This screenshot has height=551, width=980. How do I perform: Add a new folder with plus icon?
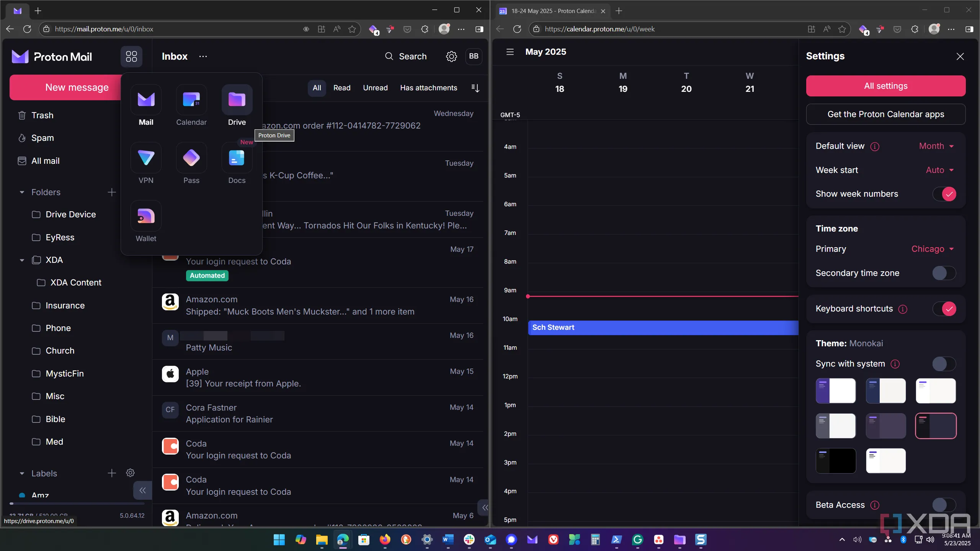click(111, 192)
